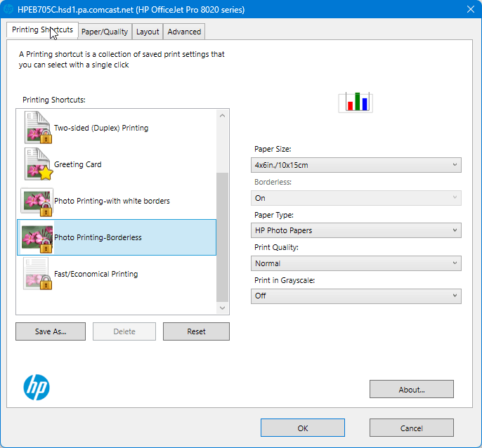Select "Fast/Economical Printing" list entry text
Image resolution: width=482 pixels, height=448 pixels.
96,274
